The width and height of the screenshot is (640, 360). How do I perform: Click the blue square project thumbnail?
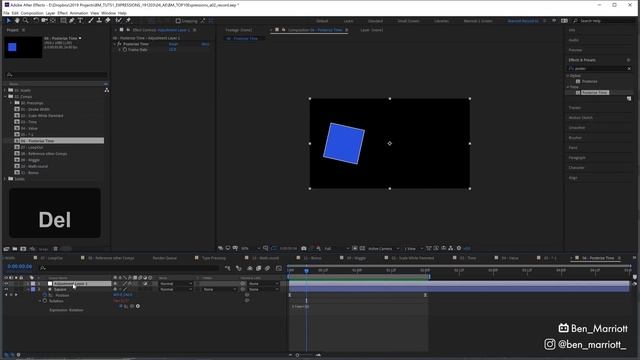tap(23, 47)
